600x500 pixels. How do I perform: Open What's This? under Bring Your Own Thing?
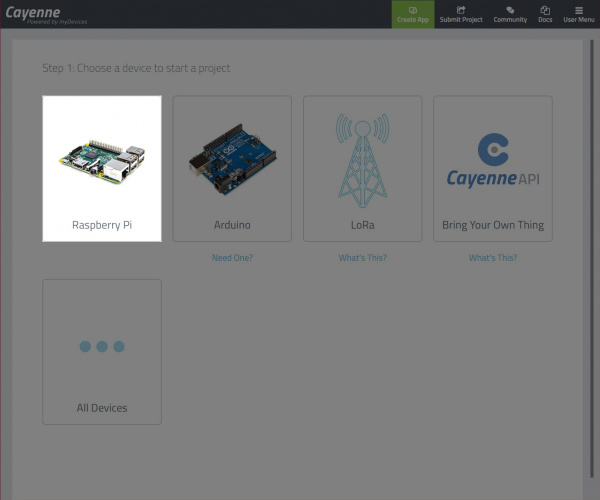[x=493, y=258]
